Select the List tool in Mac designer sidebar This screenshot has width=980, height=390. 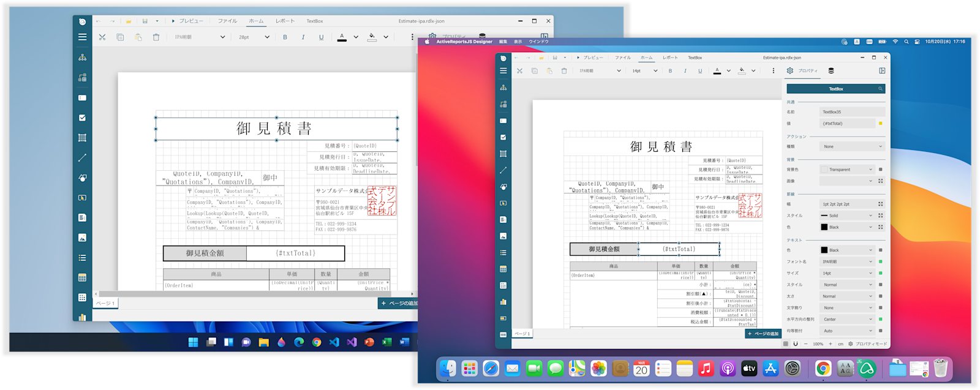[503, 252]
